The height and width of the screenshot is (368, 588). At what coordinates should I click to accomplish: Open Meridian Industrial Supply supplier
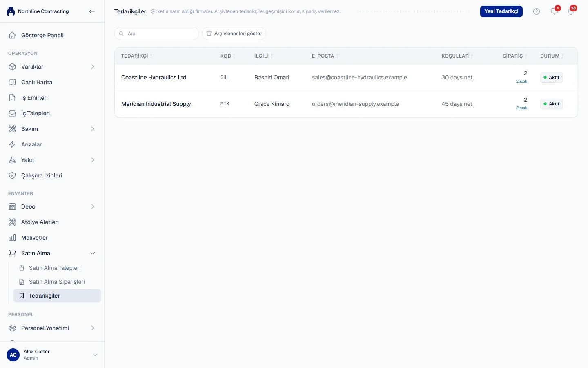[x=156, y=104]
